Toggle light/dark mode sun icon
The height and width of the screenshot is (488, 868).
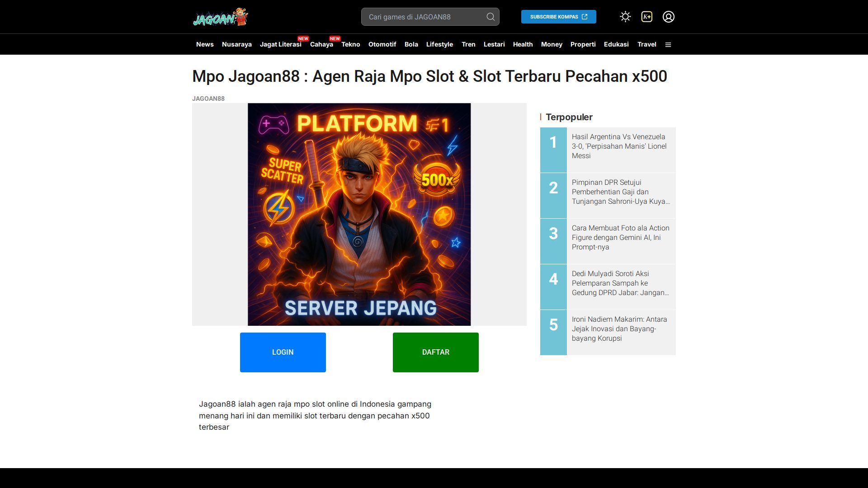point(625,17)
